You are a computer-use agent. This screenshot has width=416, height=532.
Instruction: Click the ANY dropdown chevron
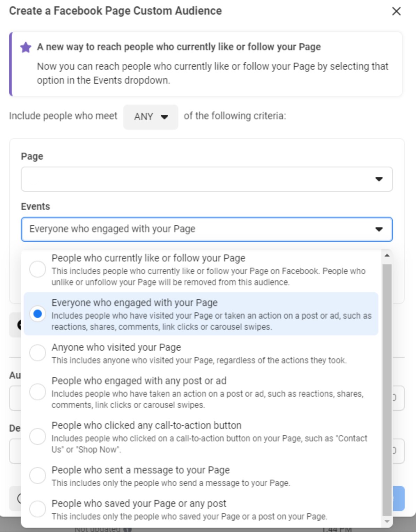164,117
